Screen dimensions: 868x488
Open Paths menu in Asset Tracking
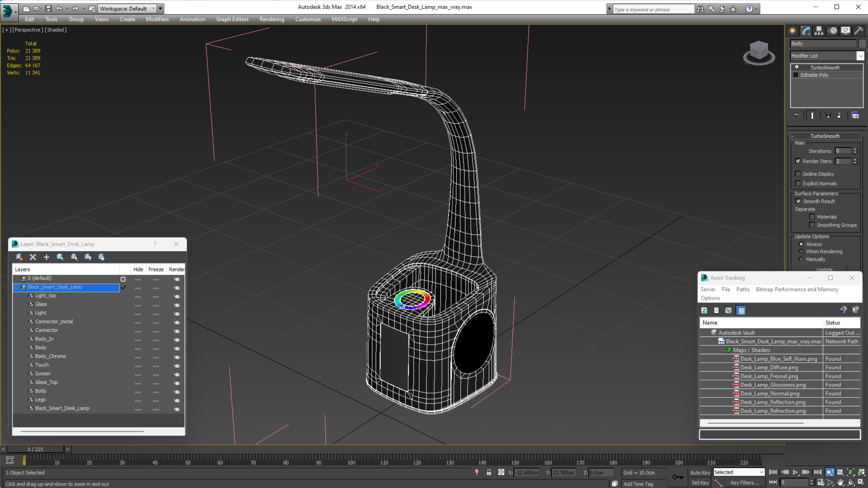[743, 289]
